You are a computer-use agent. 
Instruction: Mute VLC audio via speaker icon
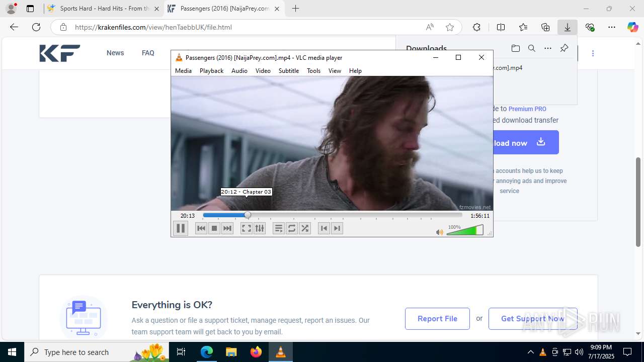click(x=439, y=232)
